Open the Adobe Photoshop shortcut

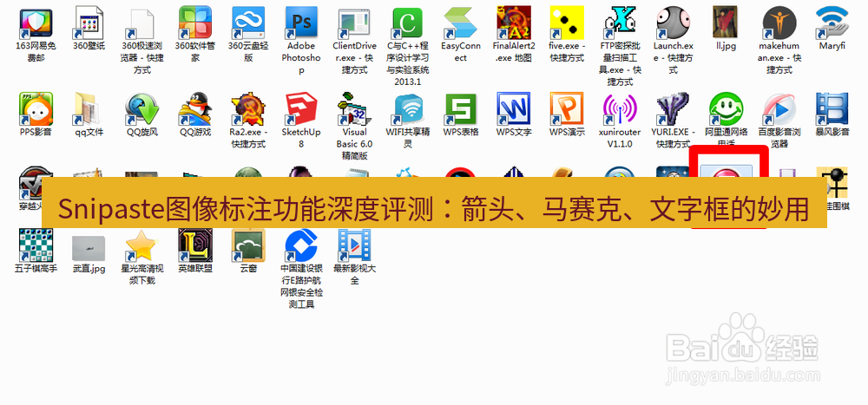click(x=302, y=23)
